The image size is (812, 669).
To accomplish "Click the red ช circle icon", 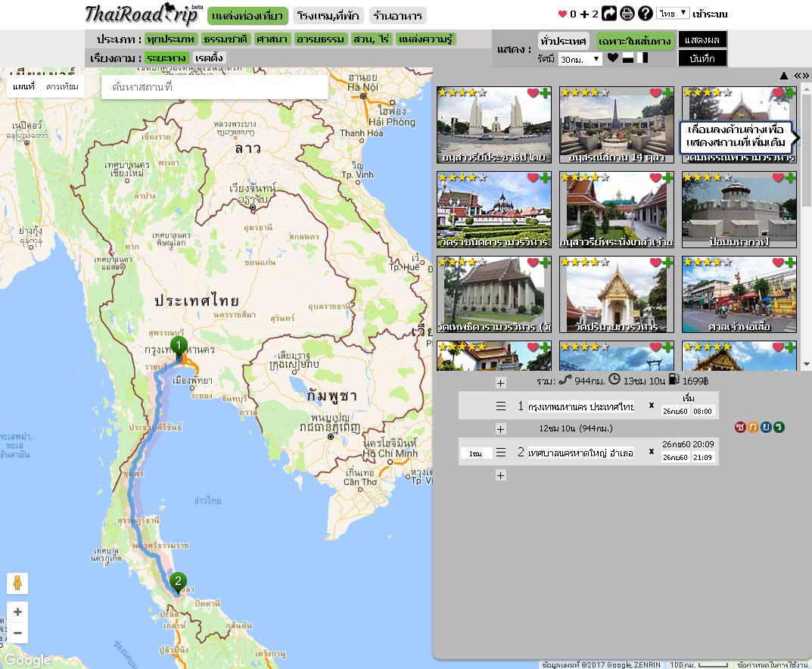I will tap(740, 427).
